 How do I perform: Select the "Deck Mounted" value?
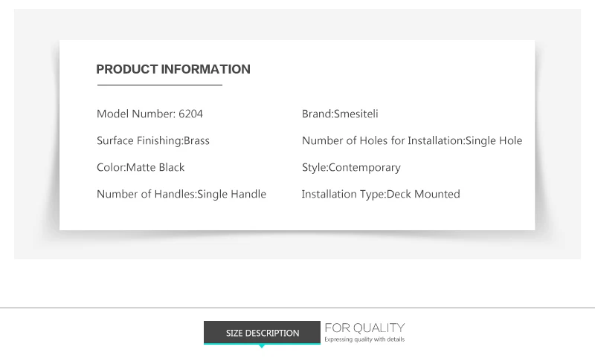click(423, 195)
